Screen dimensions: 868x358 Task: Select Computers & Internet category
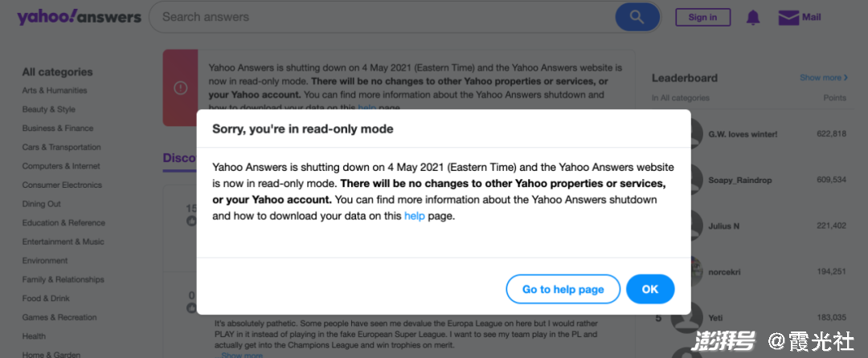coord(62,166)
